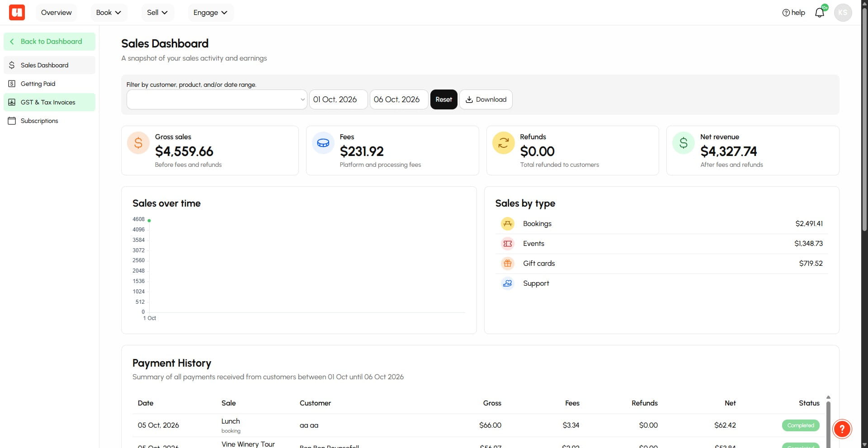This screenshot has height=448, width=868.
Task: Click the Customer column header
Action: pos(315,403)
